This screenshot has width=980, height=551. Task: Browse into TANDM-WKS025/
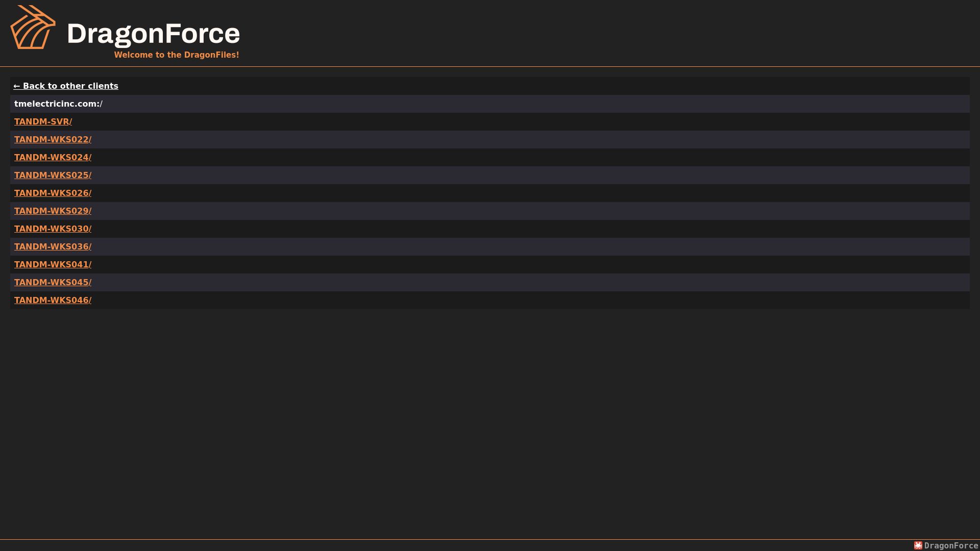53,176
